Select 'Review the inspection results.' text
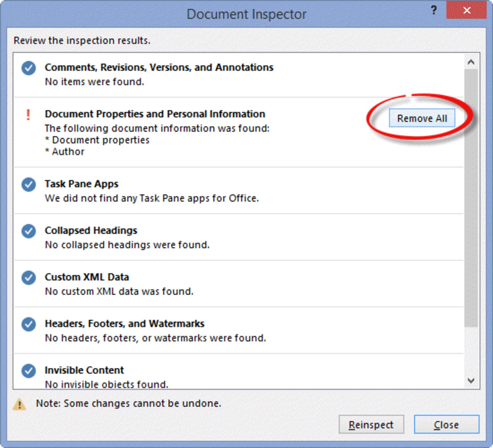 coord(82,41)
